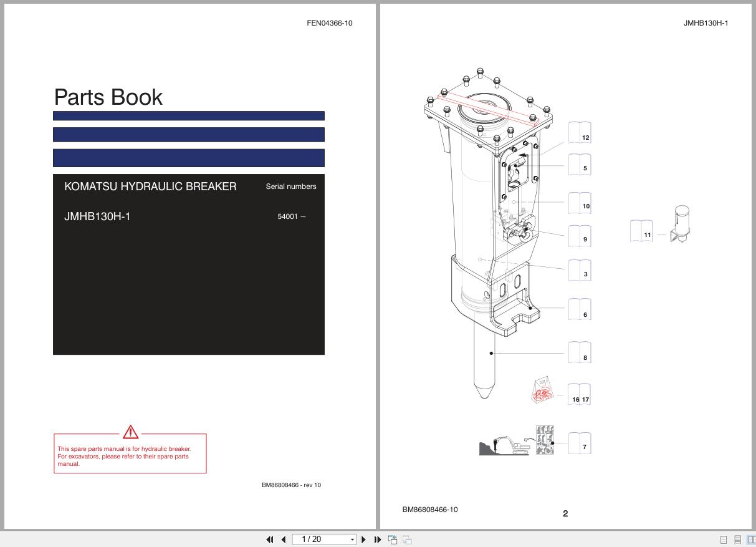Image resolution: width=756 pixels, height=547 pixels.
Task: Jump to the last page
Action: [x=378, y=540]
